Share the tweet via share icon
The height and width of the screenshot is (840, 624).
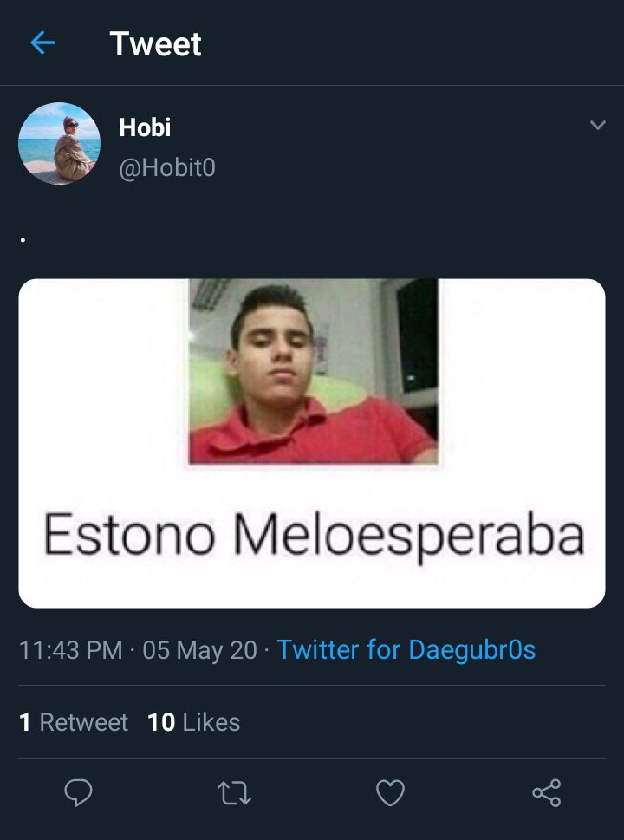pyautogui.click(x=546, y=793)
